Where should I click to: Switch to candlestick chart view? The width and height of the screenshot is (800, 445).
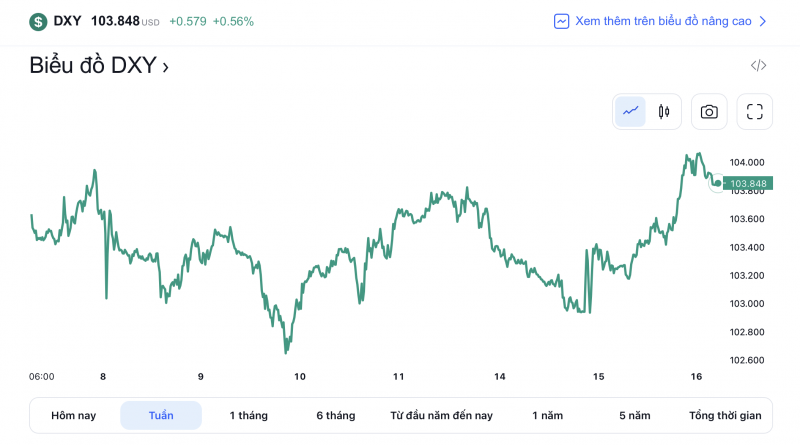(663, 112)
